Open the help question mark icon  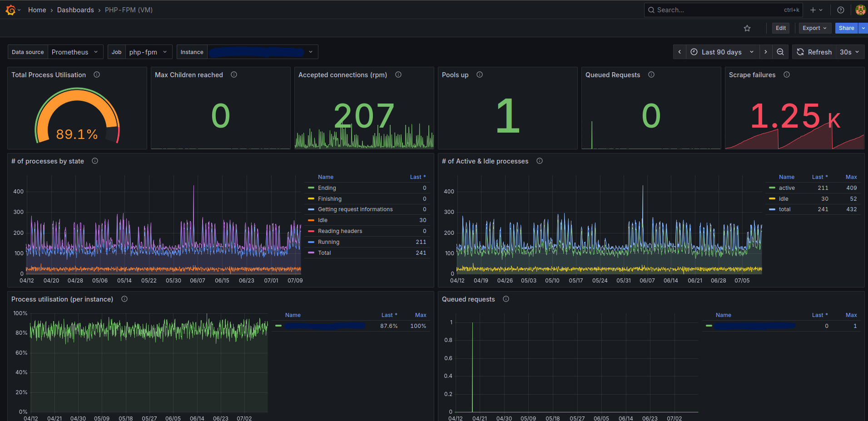[841, 10]
